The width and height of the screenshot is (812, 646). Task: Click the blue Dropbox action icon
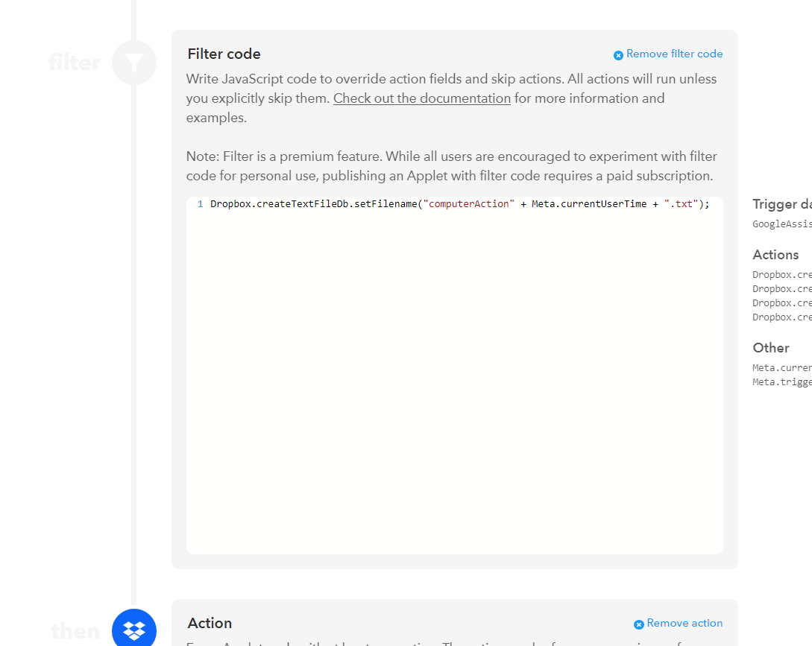(133, 630)
